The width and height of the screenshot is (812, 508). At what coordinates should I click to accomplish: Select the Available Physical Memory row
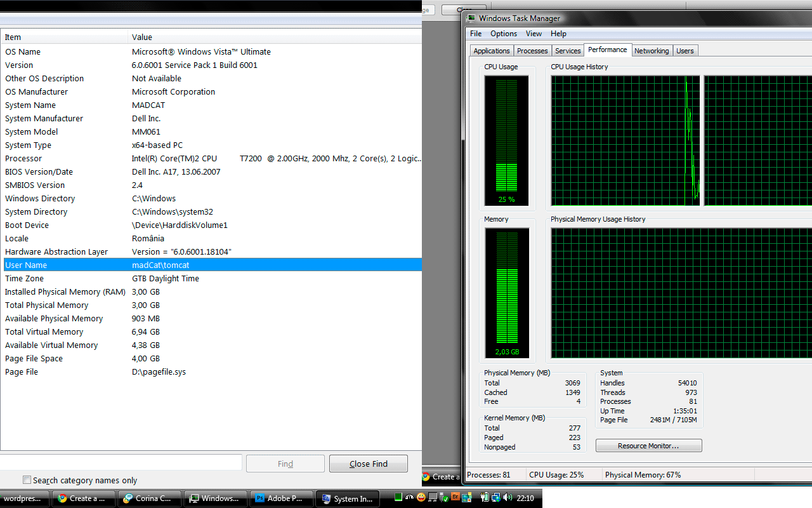tap(211, 319)
